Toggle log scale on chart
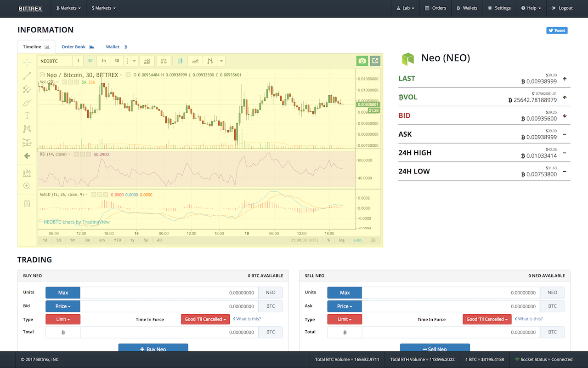 click(x=342, y=240)
